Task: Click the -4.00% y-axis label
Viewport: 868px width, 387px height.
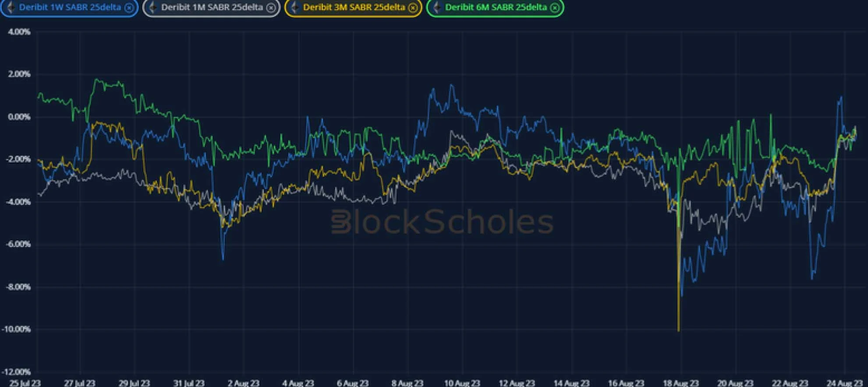Action: 18,202
